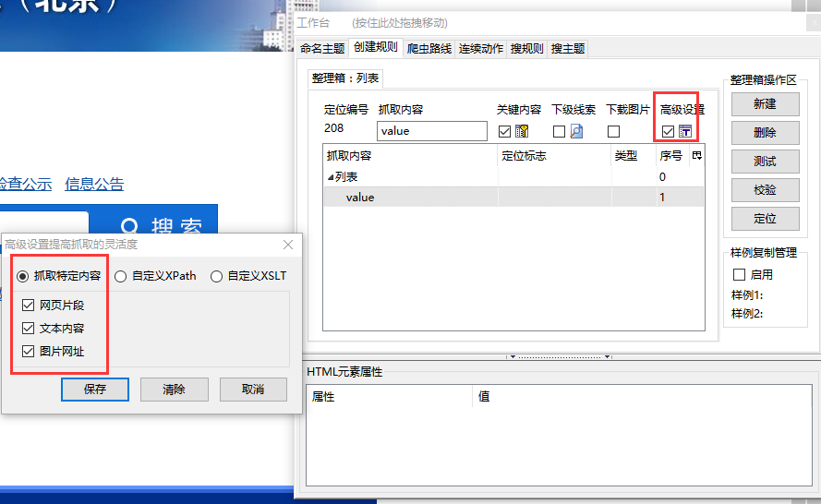
Task: Close the 高级设置 dialog
Action: [x=288, y=245]
